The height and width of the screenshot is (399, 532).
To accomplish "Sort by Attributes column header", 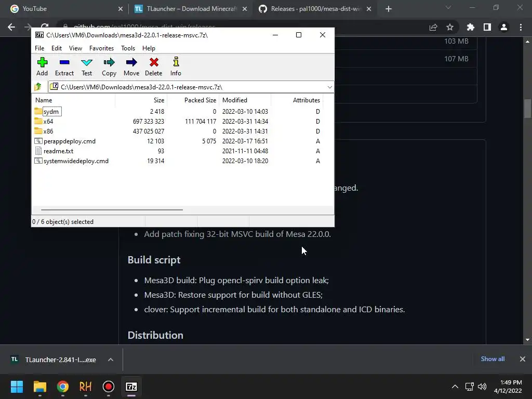I will click(x=297, y=100).
